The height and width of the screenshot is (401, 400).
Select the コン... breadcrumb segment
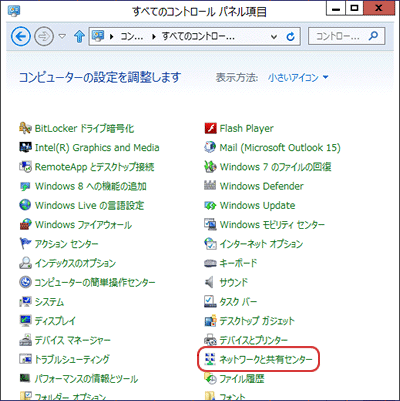(132, 36)
